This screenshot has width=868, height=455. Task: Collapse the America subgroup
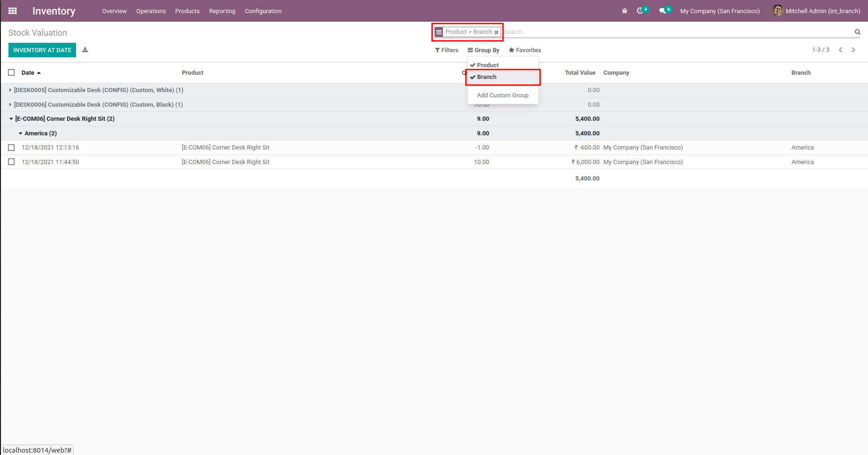(38, 133)
